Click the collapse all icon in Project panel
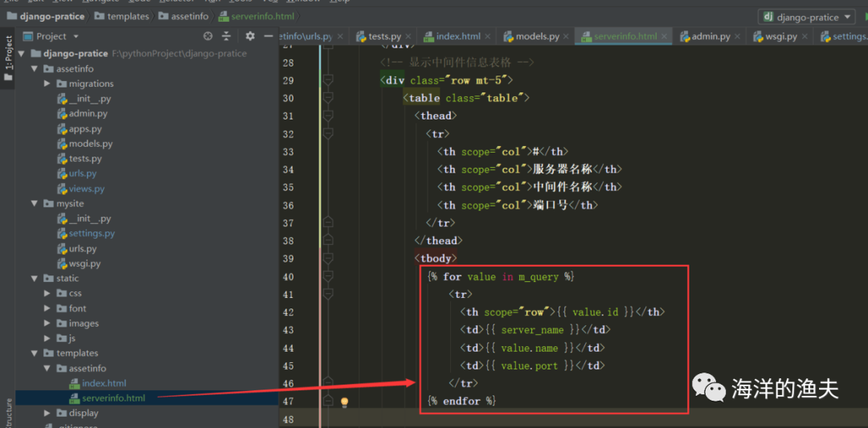The image size is (868, 428). (x=226, y=36)
